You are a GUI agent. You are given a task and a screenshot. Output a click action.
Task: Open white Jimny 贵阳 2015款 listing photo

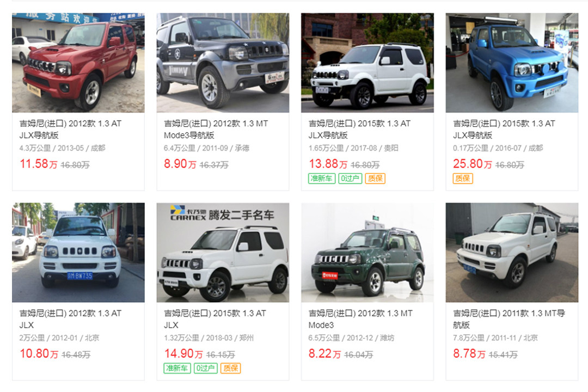point(367,63)
